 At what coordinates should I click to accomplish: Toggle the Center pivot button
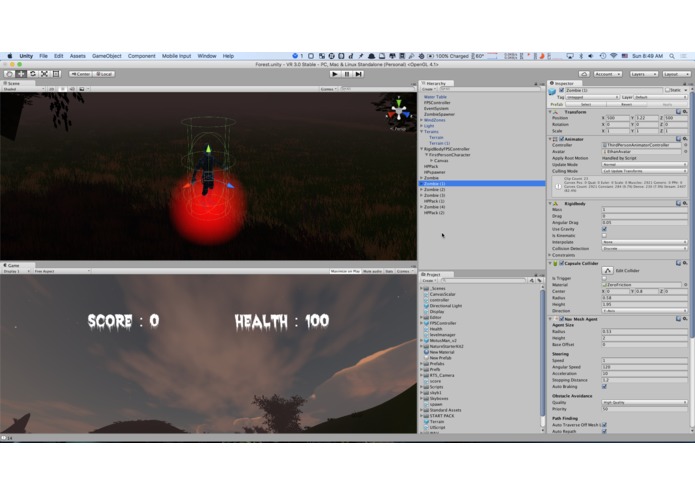(x=80, y=74)
